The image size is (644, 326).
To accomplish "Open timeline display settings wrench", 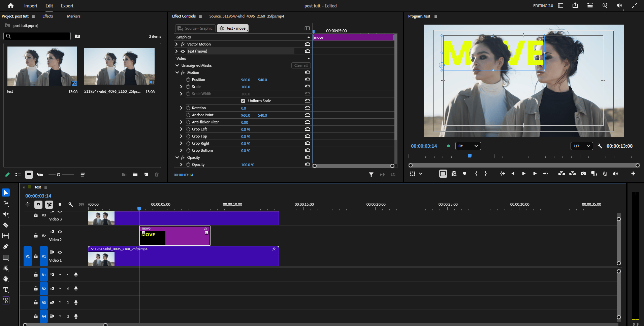I will point(71,205).
